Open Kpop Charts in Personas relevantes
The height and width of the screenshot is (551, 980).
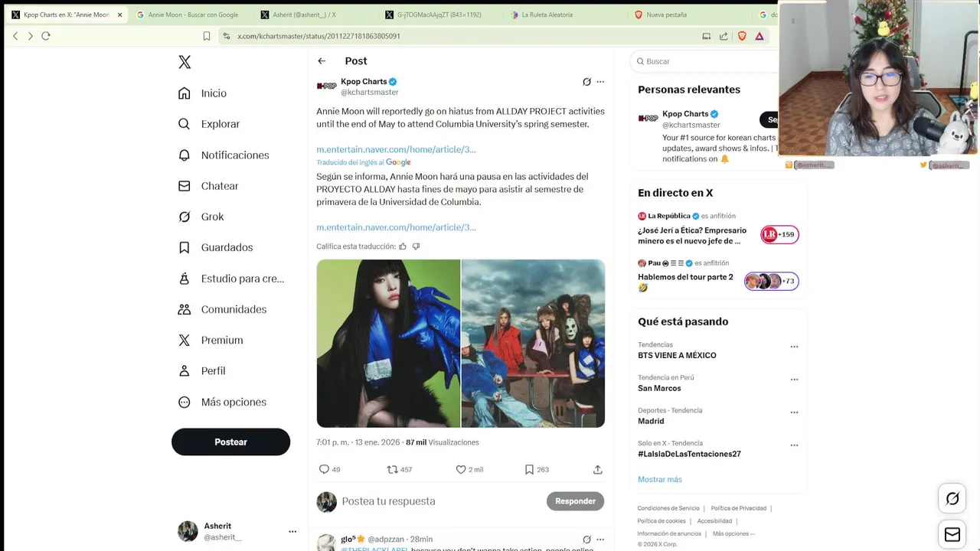pyautogui.click(x=685, y=114)
